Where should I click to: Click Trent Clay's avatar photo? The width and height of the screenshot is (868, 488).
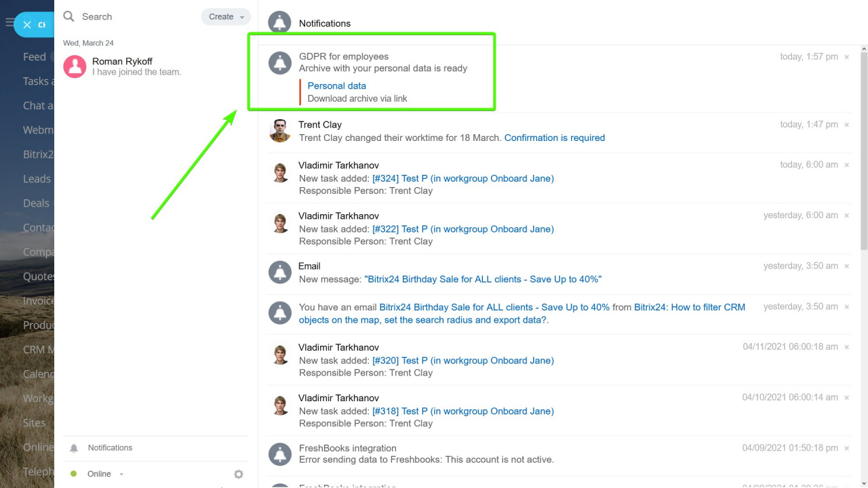[279, 130]
